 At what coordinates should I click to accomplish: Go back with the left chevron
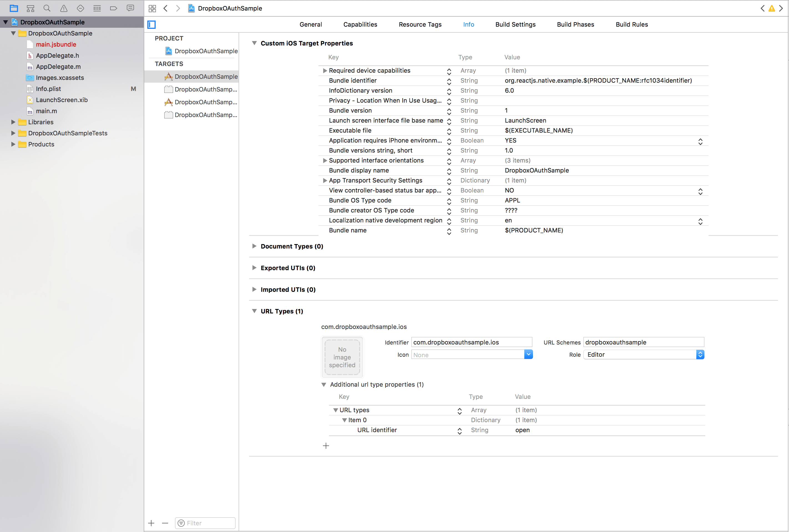(166, 9)
